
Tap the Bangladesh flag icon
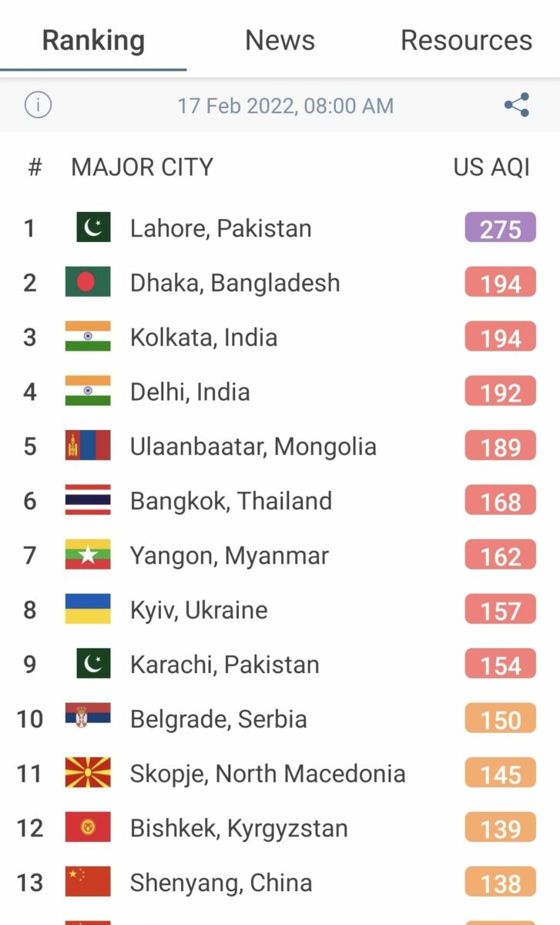pos(88,282)
